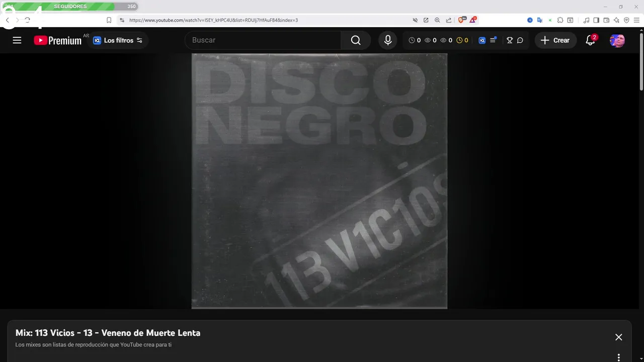
Task: Open the extensions puzzle icon
Action: [x=560, y=20]
